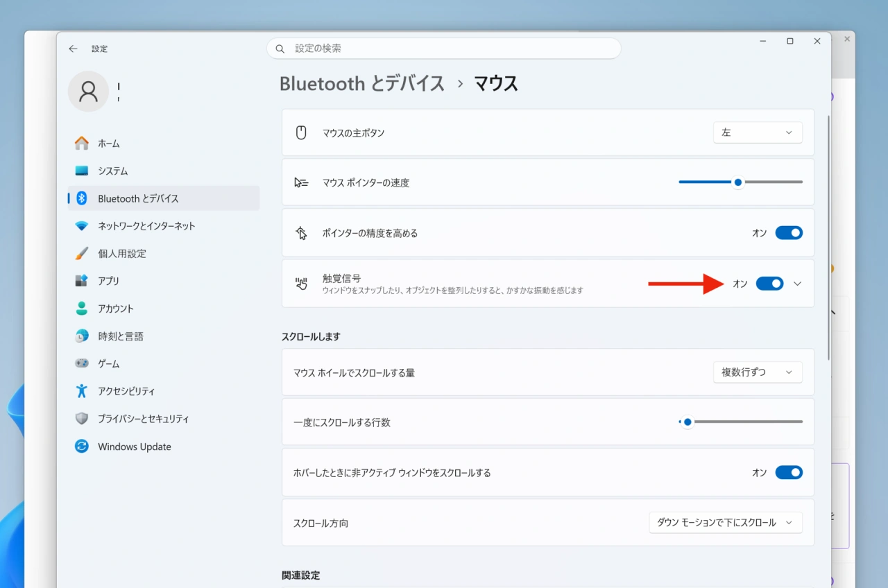The width and height of the screenshot is (888, 588).
Task: Close the background window behind Settings
Action: pos(847,39)
